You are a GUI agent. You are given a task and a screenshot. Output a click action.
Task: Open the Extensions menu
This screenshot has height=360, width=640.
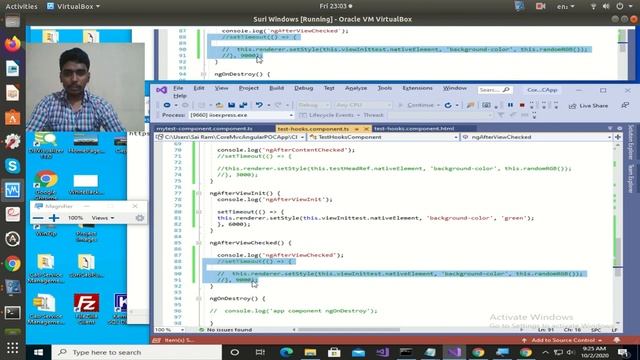pyautogui.click(x=417, y=88)
